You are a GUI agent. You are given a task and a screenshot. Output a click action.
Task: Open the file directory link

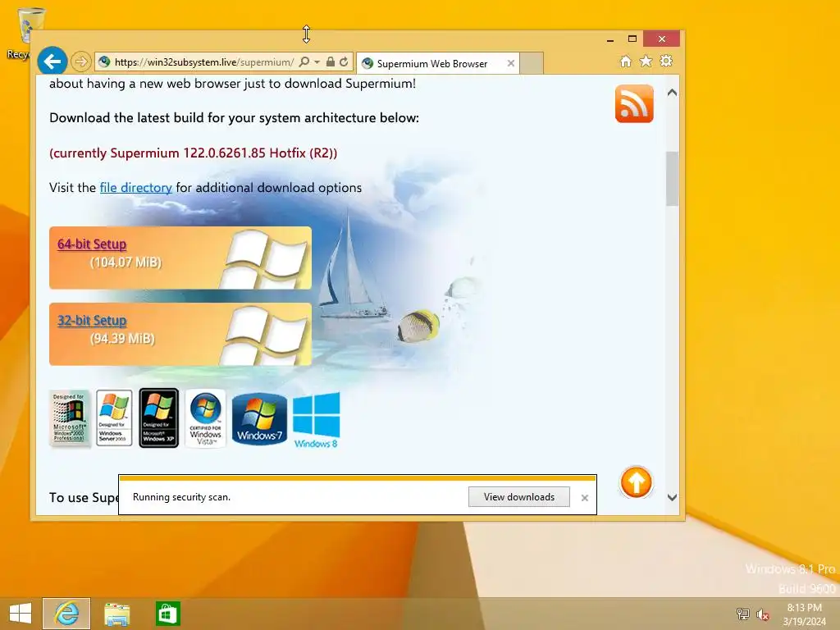[135, 188]
